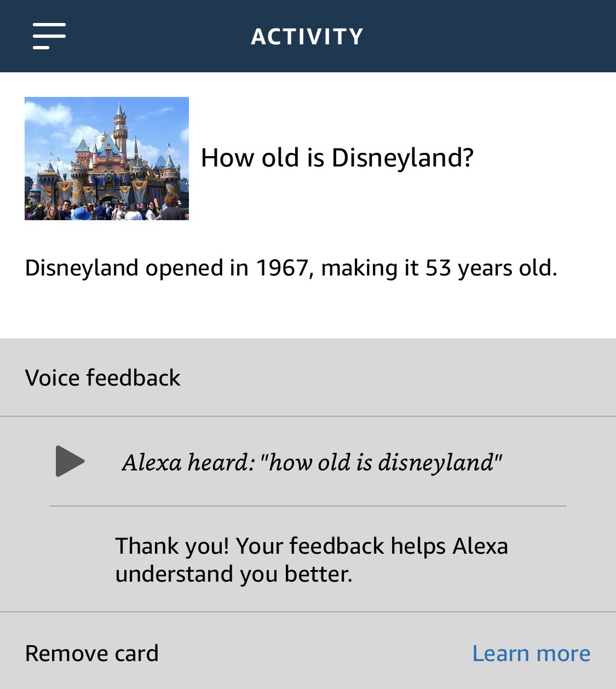Click the quoted phrase "how old is disneyland"
The width and height of the screenshot is (616, 689).
point(381,462)
